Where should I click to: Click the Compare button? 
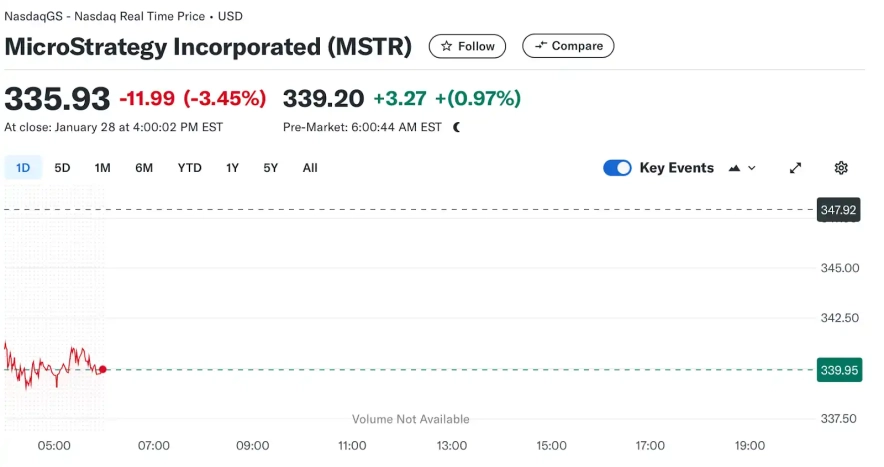[568, 46]
